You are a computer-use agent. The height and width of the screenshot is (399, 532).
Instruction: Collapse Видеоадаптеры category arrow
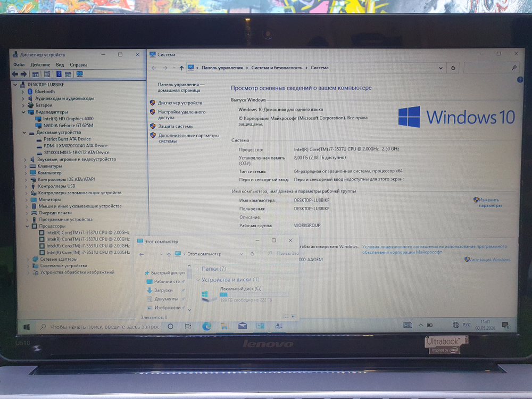coord(23,112)
